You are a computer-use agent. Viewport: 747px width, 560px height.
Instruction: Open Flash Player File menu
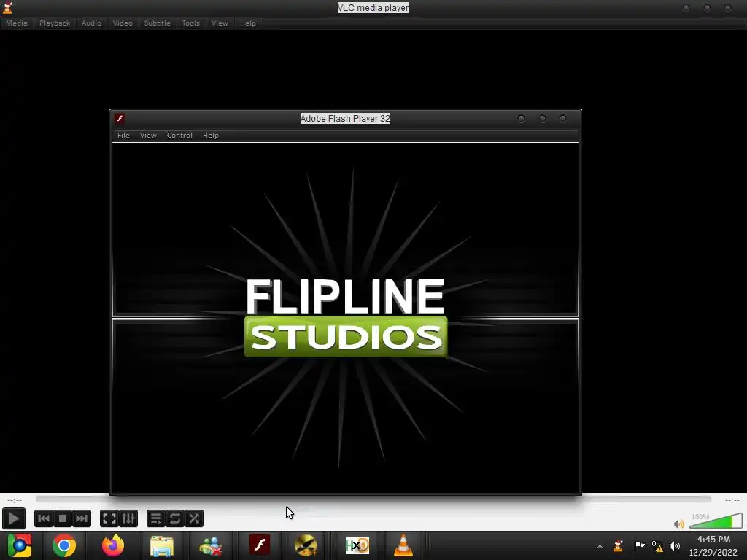coord(123,135)
